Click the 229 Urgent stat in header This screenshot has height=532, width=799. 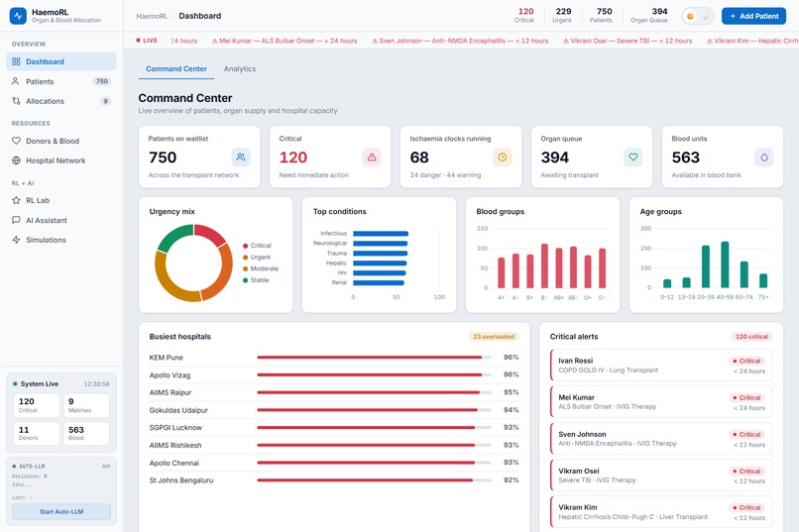562,16
